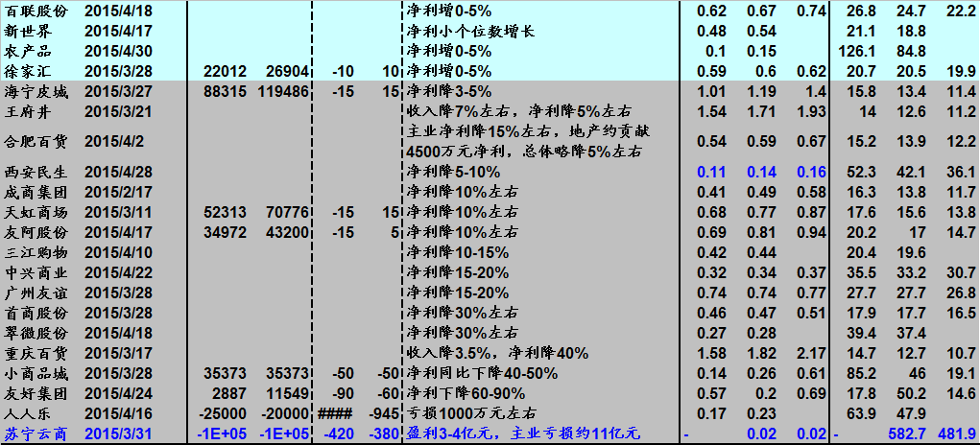Select the value 1.93 in 王府井 row
Image resolution: width=980 pixels, height=445 pixels.
[811, 111]
